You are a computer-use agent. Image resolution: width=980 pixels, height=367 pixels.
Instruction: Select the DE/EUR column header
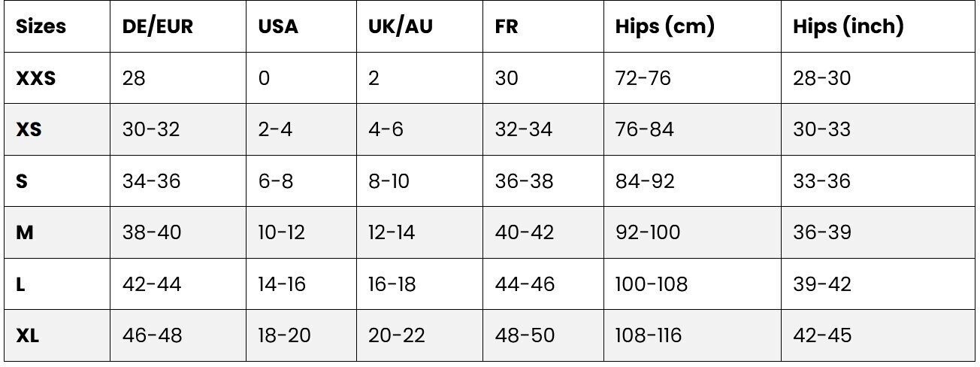tap(158, 26)
